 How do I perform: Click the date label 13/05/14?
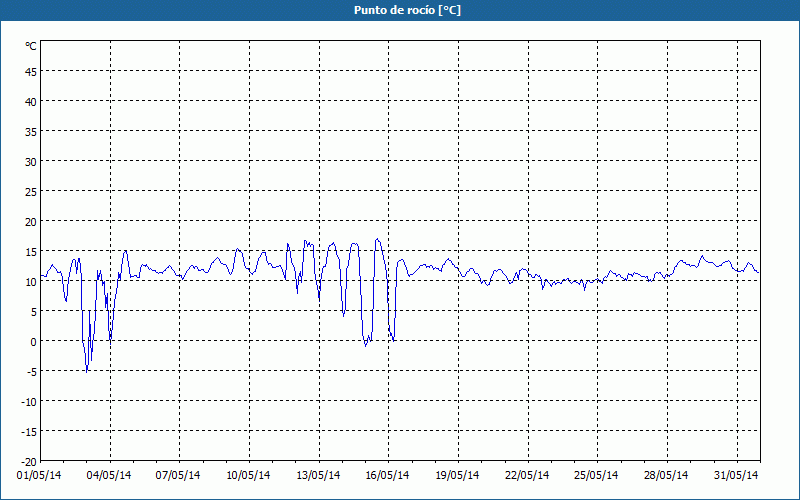318,476
